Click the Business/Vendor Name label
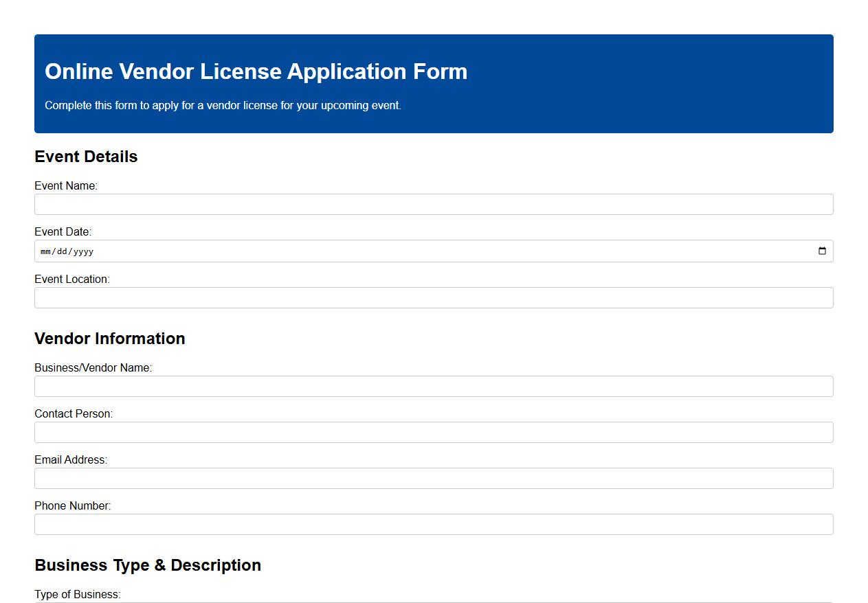The width and height of the screenshot is (868, 603). [93, 367]
